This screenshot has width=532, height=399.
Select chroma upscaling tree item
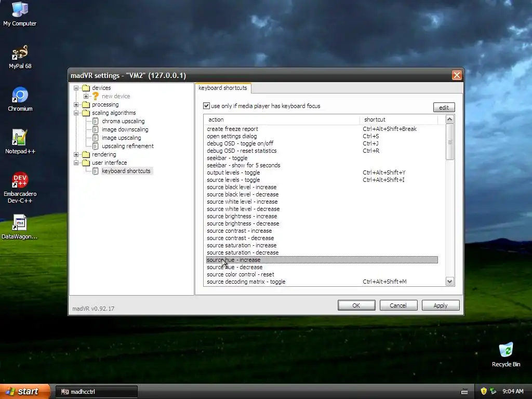[x=123, y=121]
